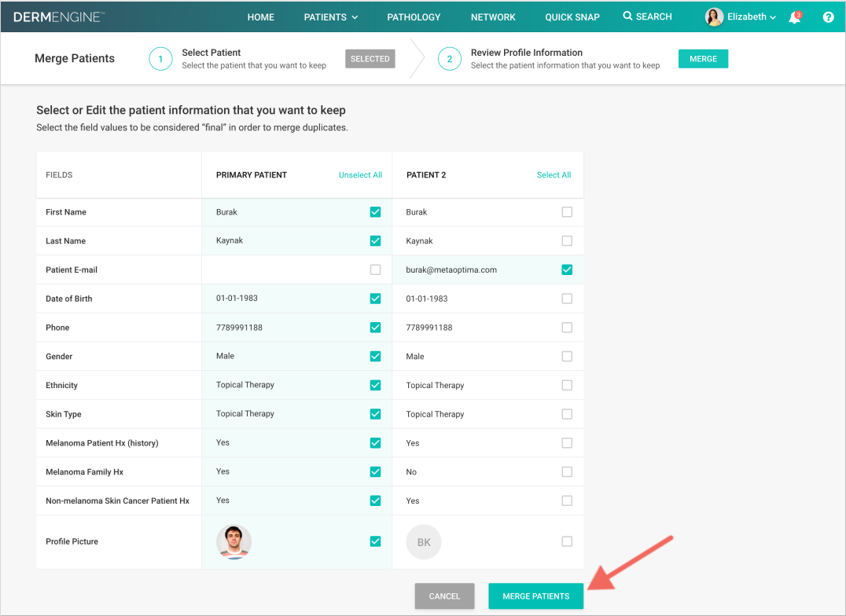Click the search magnifier icon

point(627,16)
